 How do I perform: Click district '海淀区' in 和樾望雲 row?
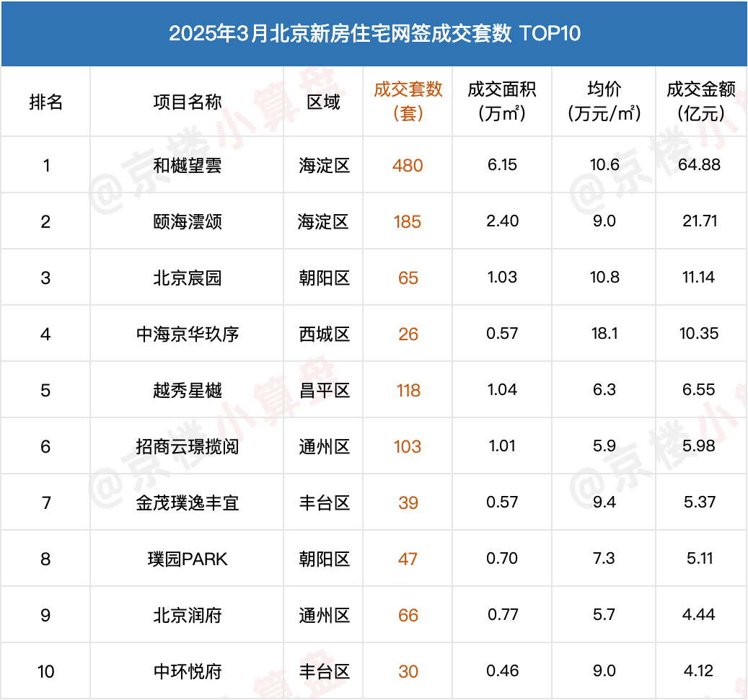click(325, 166)
